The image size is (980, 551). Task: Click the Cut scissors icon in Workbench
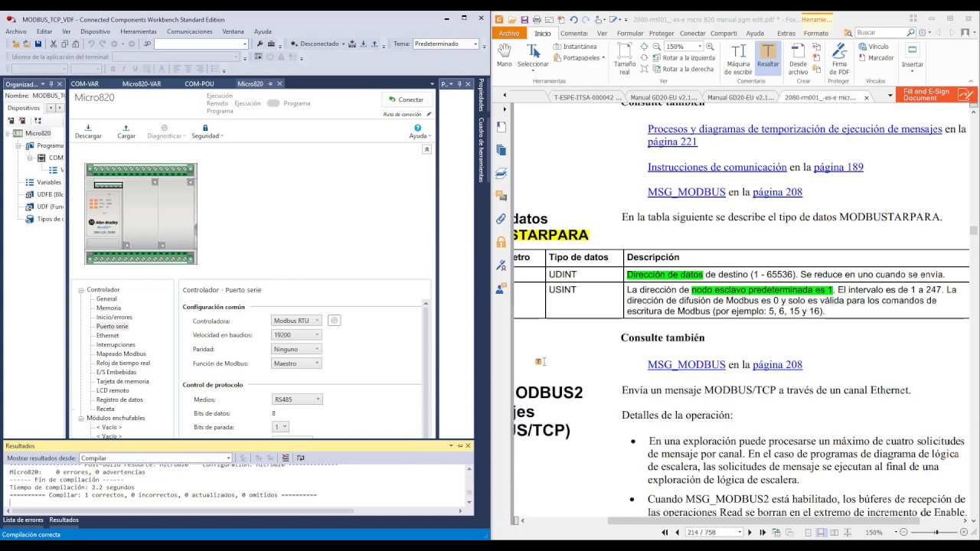click(54, 44)
